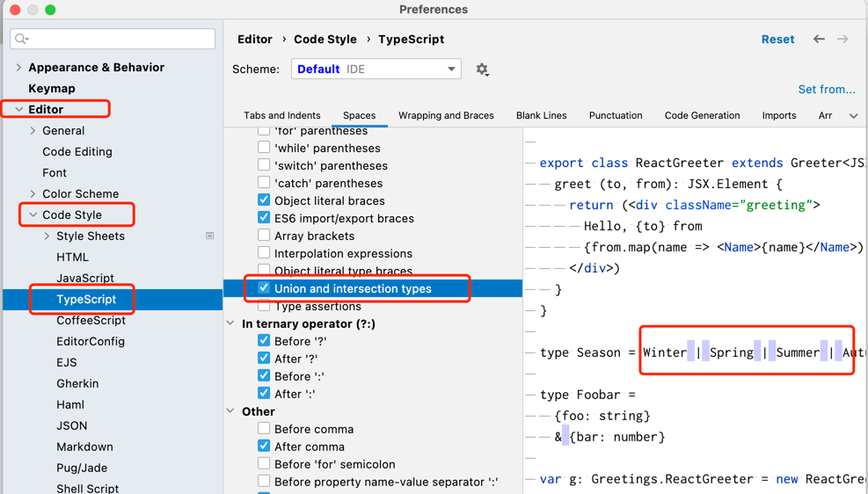Click the scheme settings gear icon
Image resolution: width=868 pixels, height=494 pixels.
point(482,69)
